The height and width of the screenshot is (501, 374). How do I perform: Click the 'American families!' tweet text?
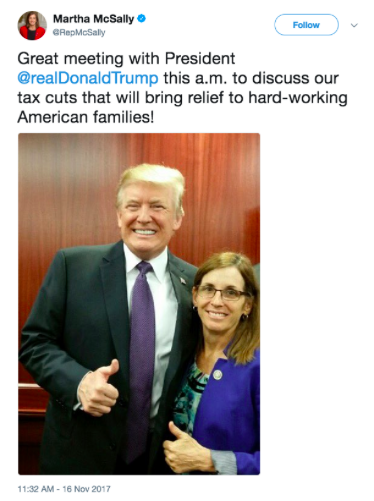pos(86,117)
